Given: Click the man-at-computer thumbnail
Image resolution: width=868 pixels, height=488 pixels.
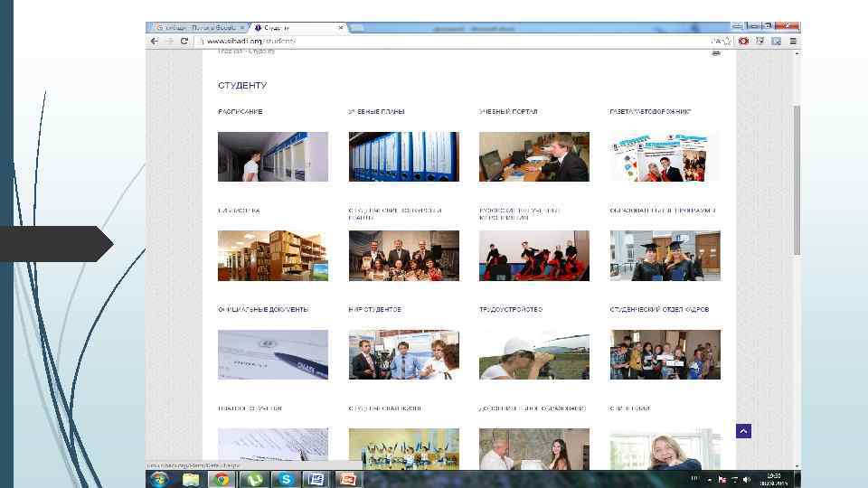Looking at the screenshot, I should (x=534, y=156).
